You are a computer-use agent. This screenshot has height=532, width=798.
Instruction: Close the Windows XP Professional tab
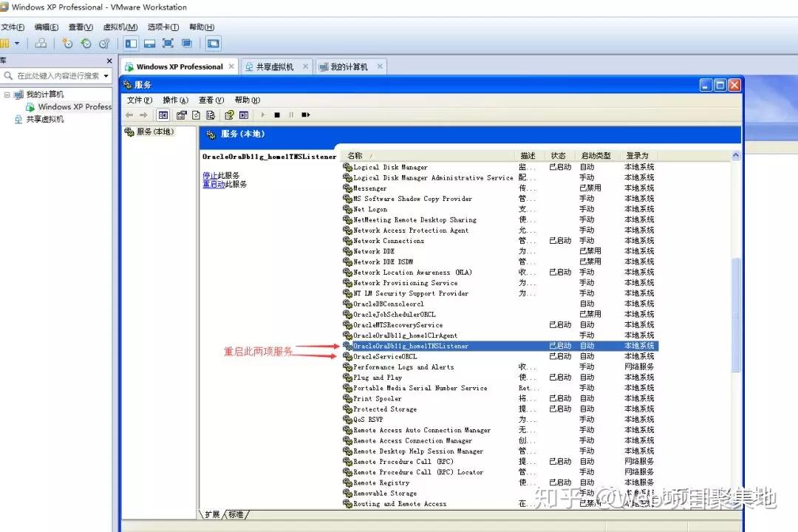click(231, 66)
